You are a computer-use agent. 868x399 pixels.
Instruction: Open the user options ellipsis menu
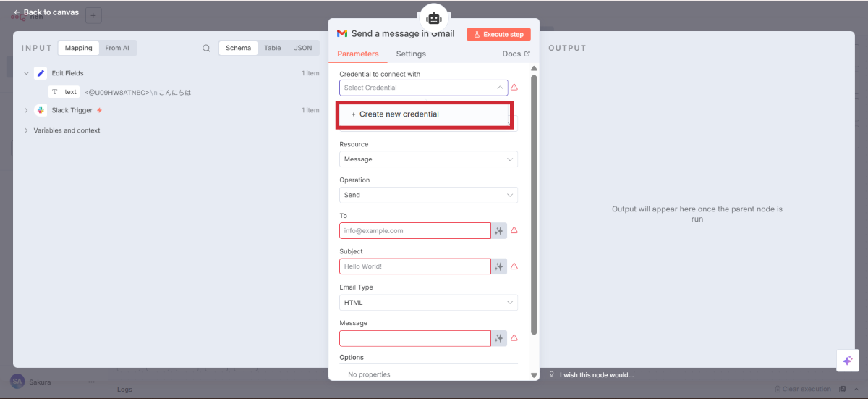coord(91,382)
